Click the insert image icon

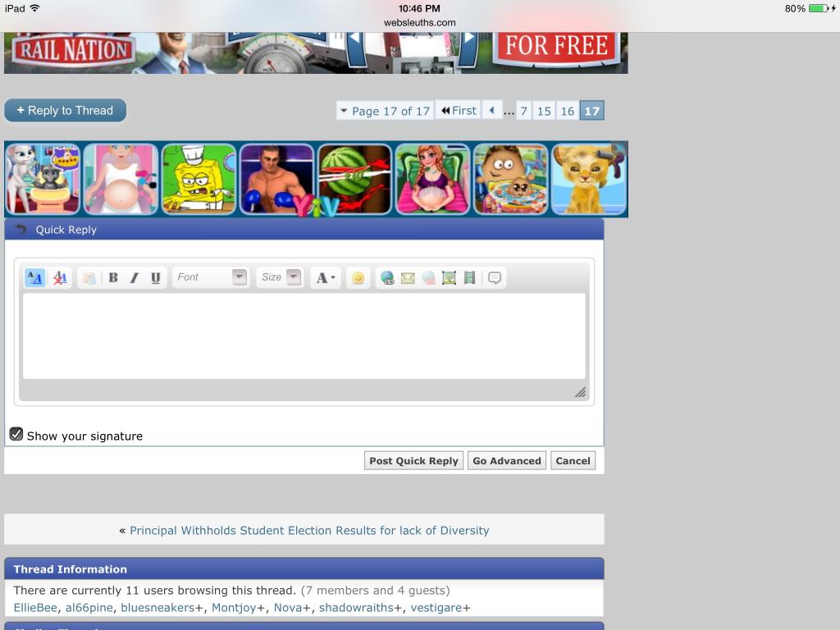(x=449, y=278)
